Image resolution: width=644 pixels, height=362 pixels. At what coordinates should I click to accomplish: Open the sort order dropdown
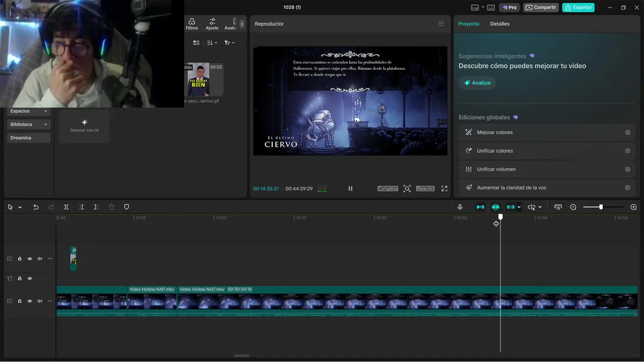(212, 43)
